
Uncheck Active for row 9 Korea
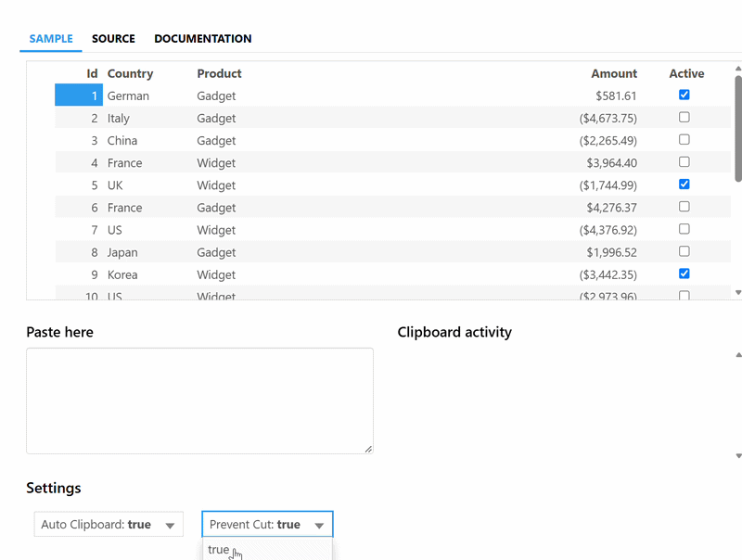pyautogui.click(x=684, y=274)
